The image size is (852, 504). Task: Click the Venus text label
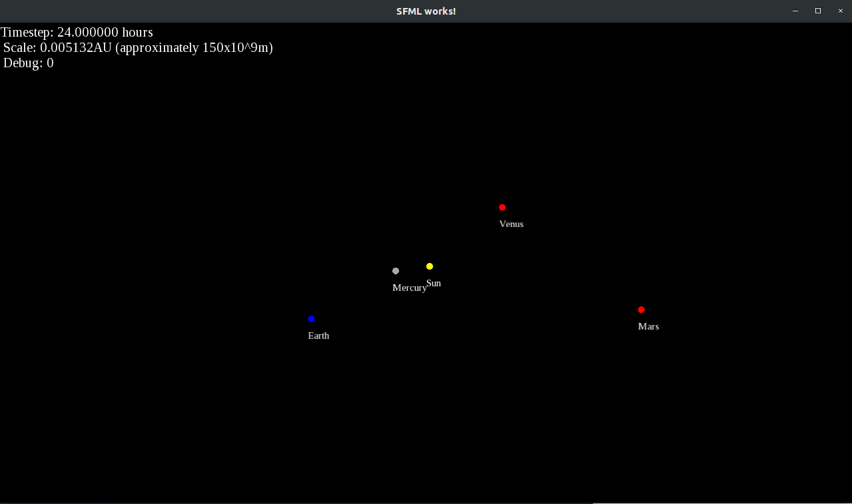tap(512, 224)
